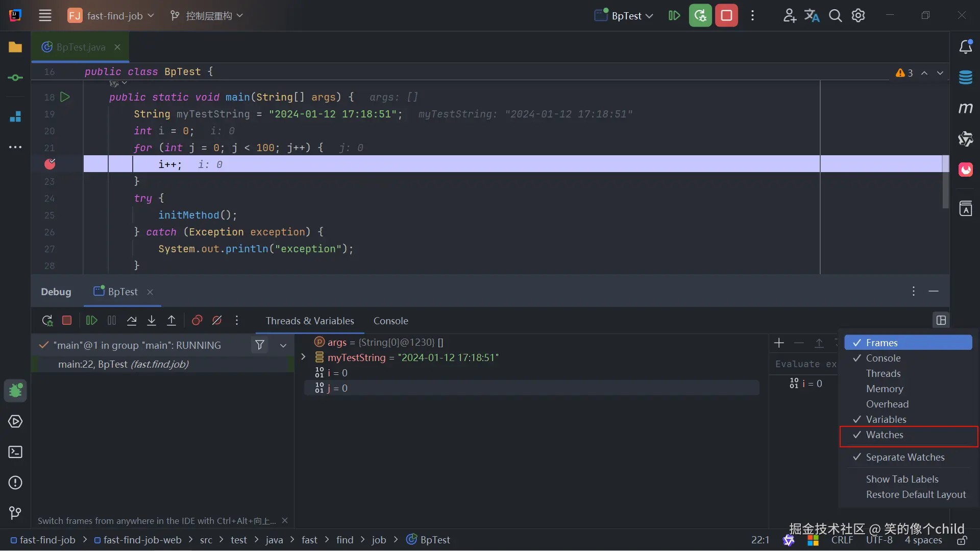The height and width of the screenshot is (551, 980).
Task: Open the Problems tool window
Action: click(15, 483)
